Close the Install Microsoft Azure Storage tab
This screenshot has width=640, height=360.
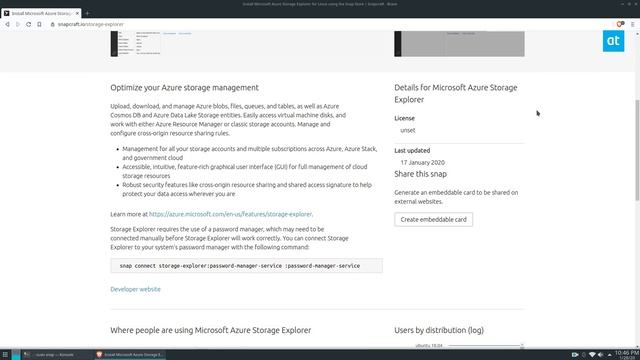[77, 13]
